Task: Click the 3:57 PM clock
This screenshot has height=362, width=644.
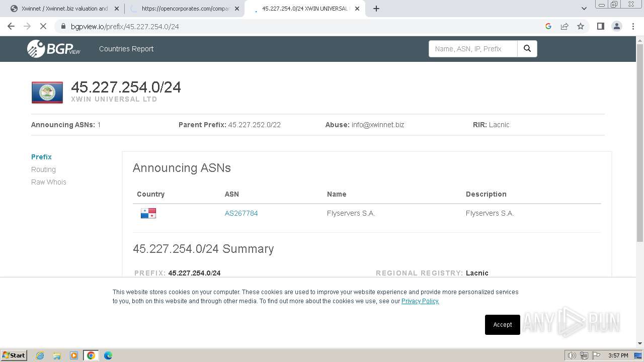Action: click(618, 355)
